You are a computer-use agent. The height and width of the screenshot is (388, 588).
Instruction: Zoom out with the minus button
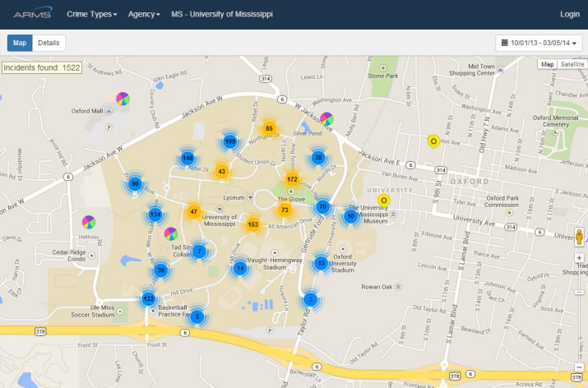point(579,367)
